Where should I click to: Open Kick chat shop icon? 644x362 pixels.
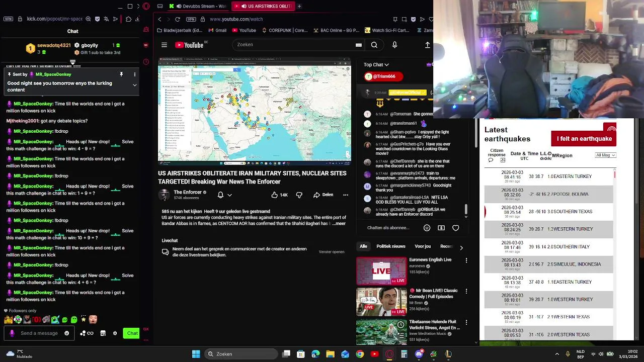pyautogui.click(x=103, y=333)
